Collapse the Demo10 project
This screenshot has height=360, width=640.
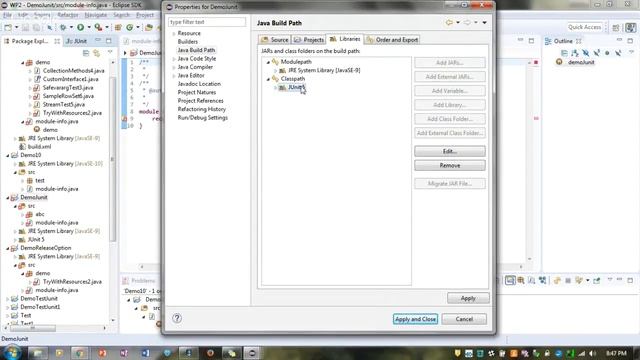[x=8, y=156]
